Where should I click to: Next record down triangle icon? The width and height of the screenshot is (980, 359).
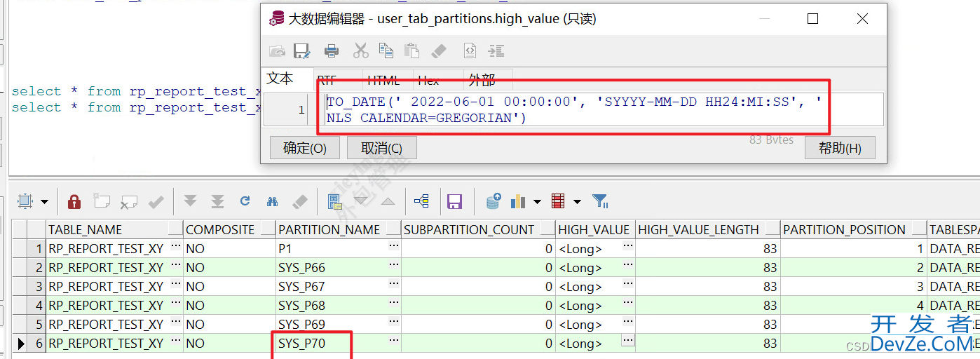tap(361, 201)
